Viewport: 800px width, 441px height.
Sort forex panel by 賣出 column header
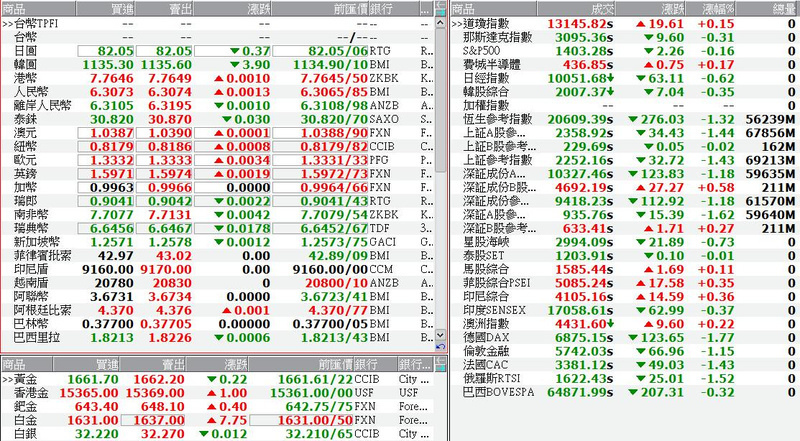coord(165,9)
